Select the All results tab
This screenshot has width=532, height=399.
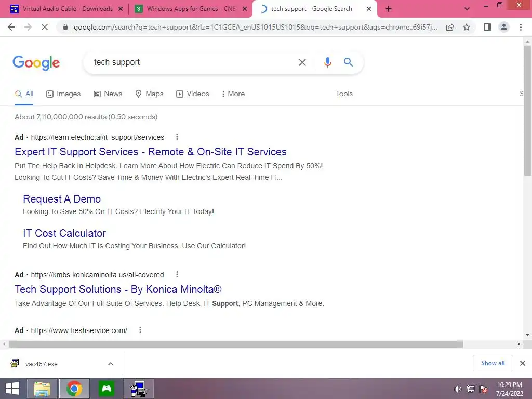point(24,94)
